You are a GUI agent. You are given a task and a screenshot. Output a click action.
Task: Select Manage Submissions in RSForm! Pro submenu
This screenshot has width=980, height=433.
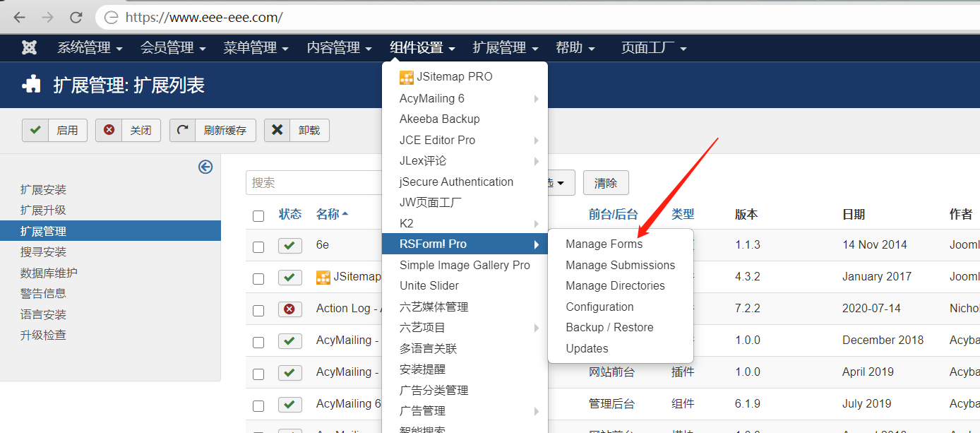[x=621, y=265]
